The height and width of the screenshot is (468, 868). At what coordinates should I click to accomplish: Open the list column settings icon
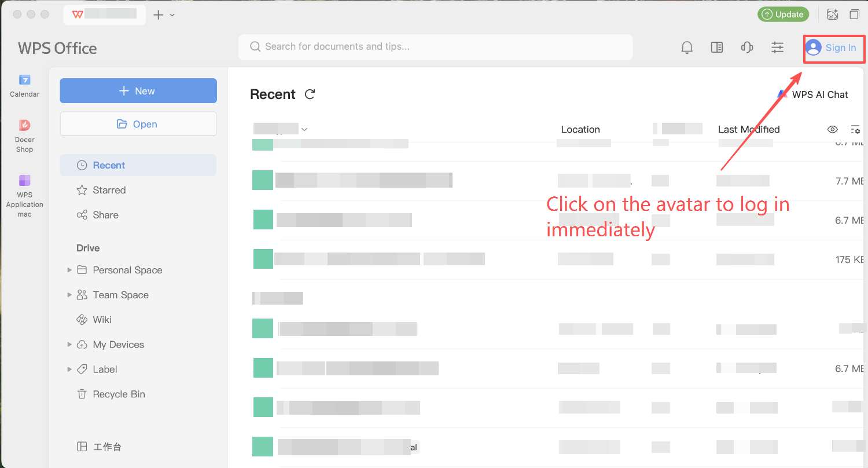855,129
